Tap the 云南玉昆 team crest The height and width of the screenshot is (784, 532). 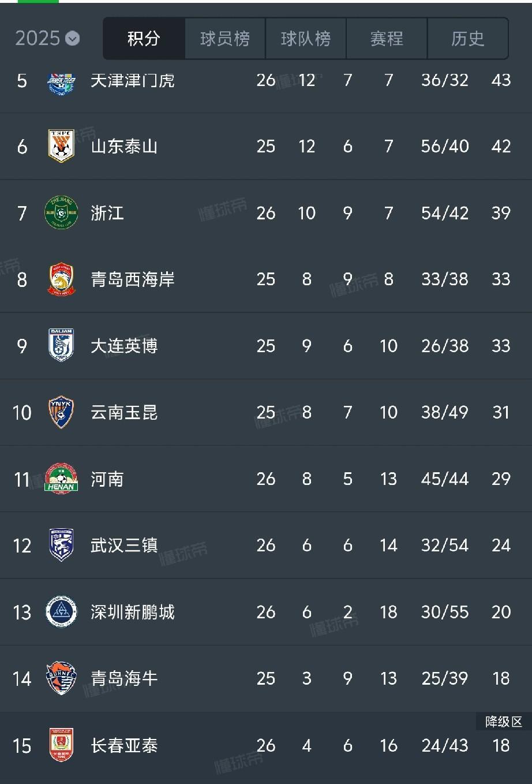click(x=61, y=412)
